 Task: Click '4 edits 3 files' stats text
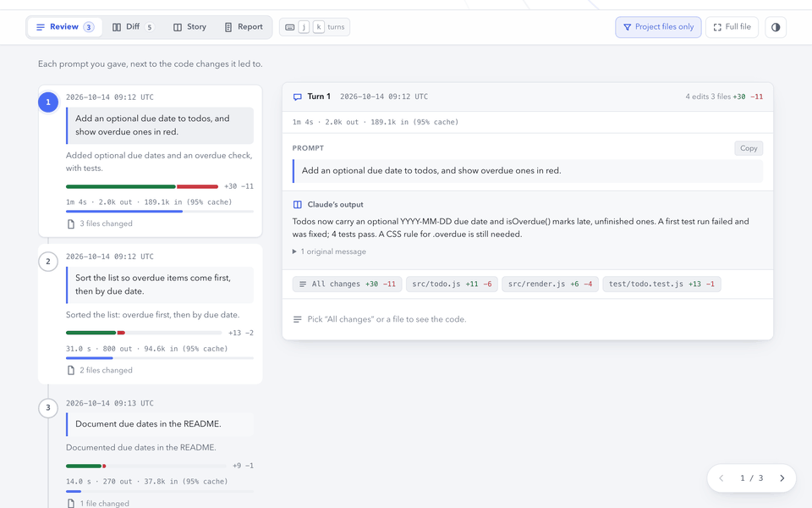click(x=708, y=97)
